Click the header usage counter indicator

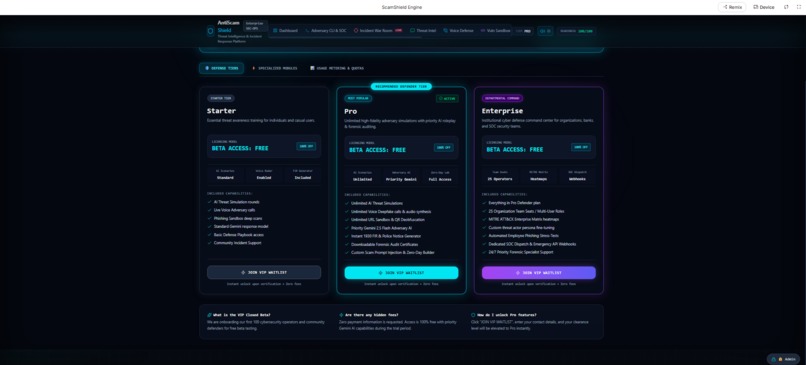tap(577, 31)
